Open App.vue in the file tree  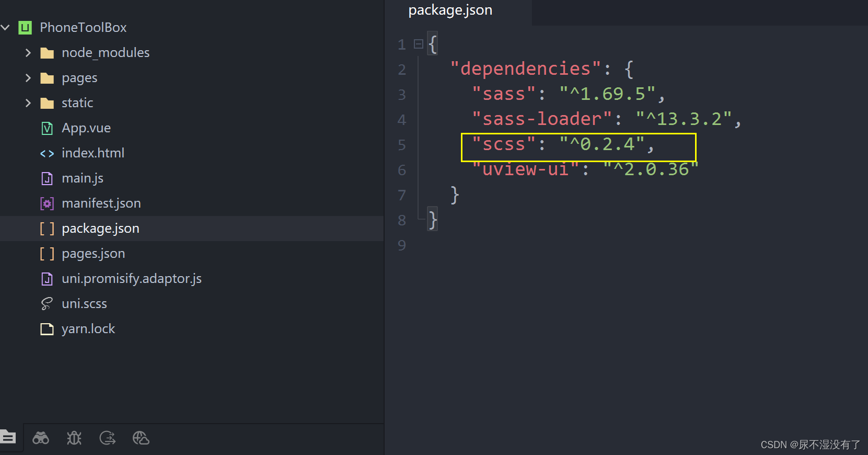(x=86, y=128)
